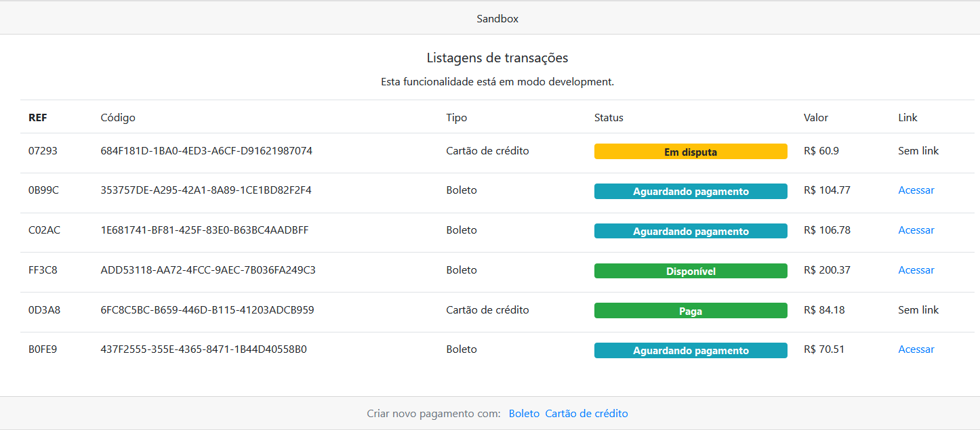Click Boleto type in row FF3C8

(462, 270)
